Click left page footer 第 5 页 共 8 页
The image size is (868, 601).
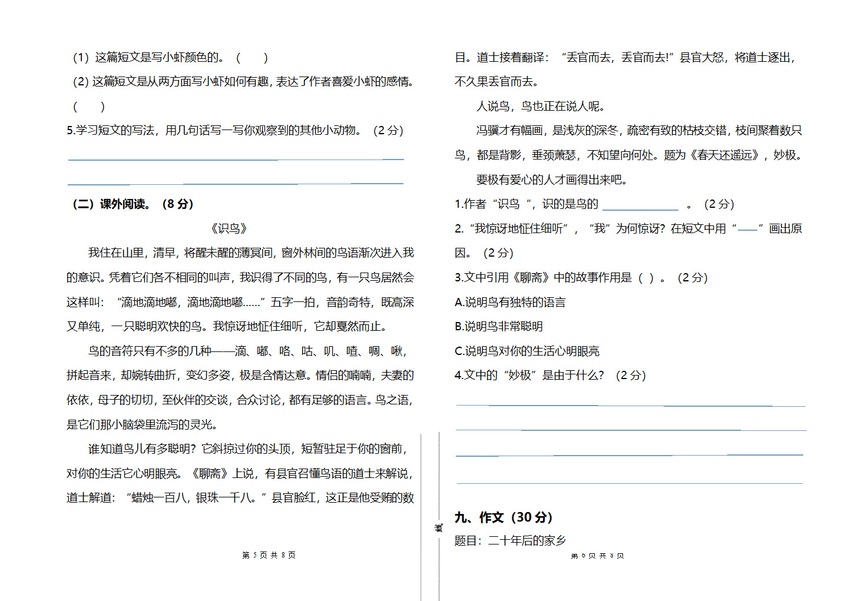pyautogui.click(x=269, y=555)
